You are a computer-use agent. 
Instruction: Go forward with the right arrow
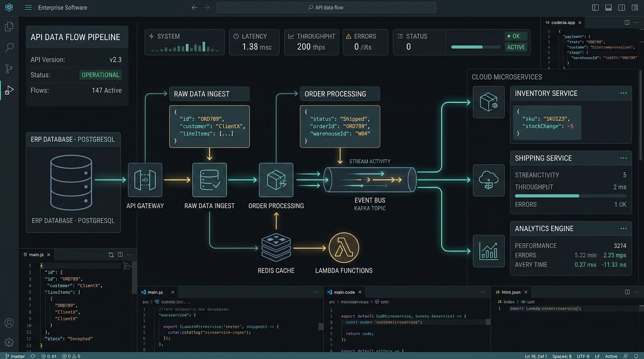point(207,7)
